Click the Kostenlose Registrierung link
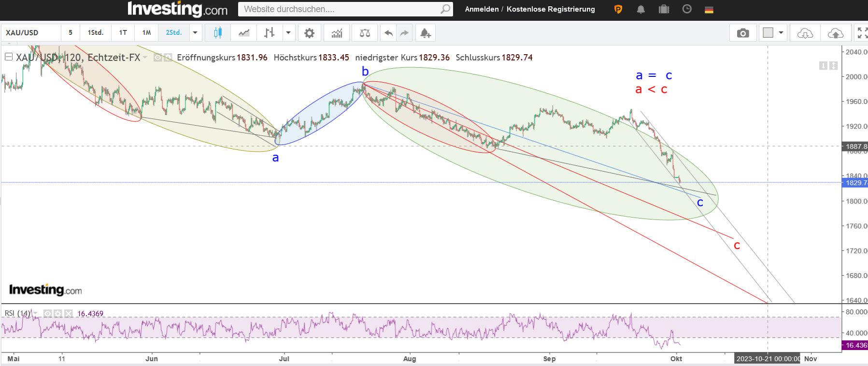The height and width of the screenshot is (366, 868). 551,9
